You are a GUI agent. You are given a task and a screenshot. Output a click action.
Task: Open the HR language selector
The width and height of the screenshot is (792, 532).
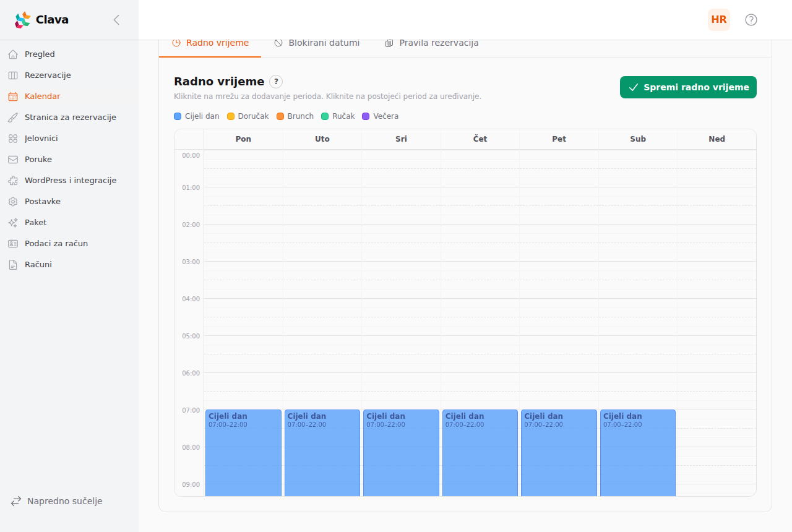tap(719, 20)
